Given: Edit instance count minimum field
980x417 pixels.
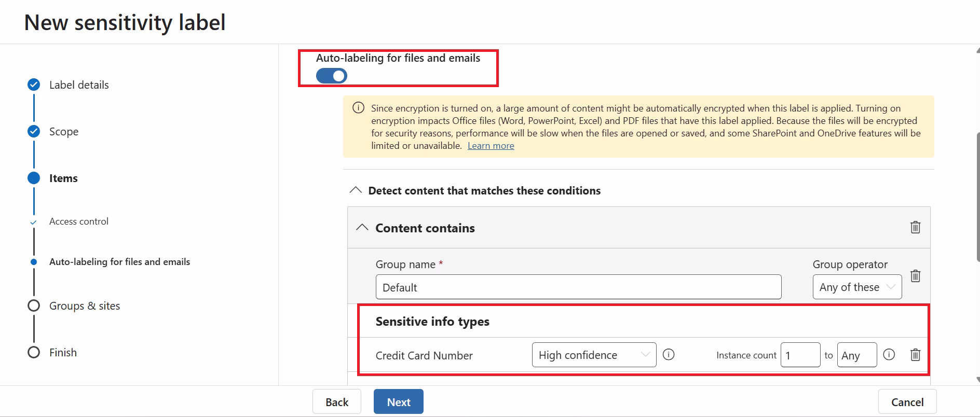Looking at the screenshot, I should click(x=800, y=355).
